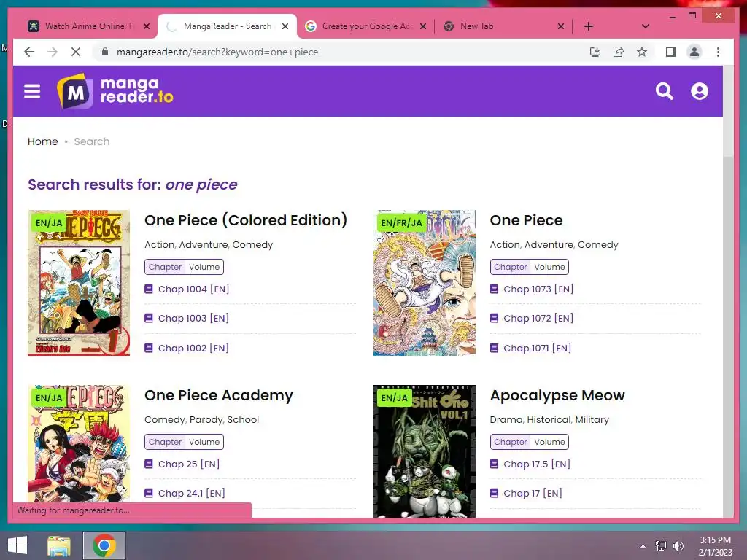This screenshot has width=747, height=560.
Task: Click Apocalypse Meow cover thumbnail
Action: click(425, 451)
